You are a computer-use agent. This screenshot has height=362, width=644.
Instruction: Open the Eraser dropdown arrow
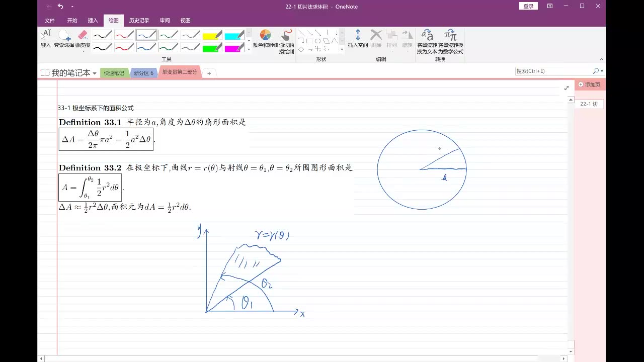pos(83,51)
